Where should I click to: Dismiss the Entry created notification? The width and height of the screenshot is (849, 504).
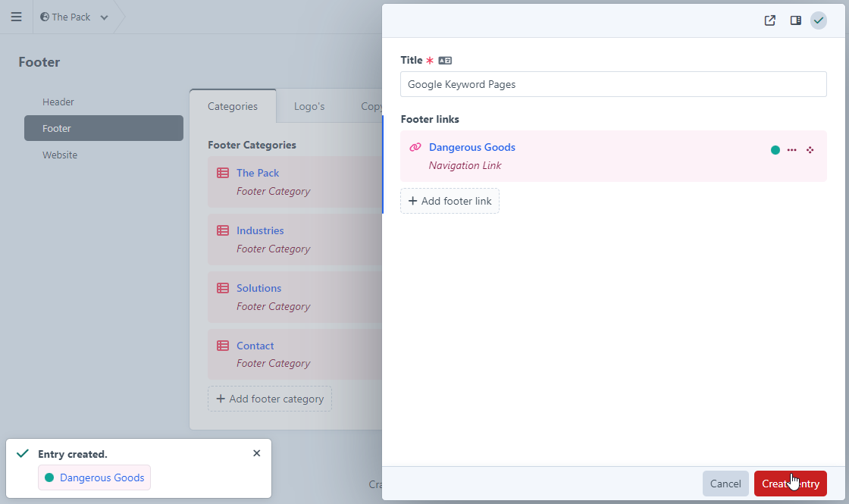(256, 453)
